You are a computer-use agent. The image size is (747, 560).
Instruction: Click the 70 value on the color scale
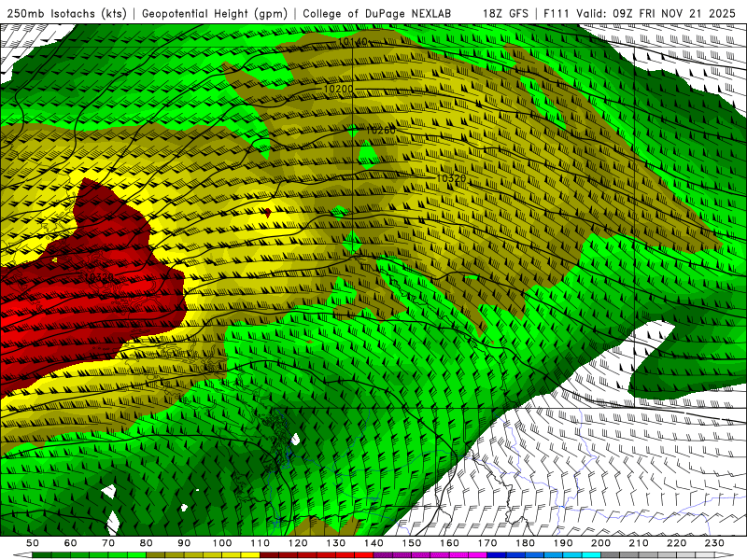click(108, 543)
